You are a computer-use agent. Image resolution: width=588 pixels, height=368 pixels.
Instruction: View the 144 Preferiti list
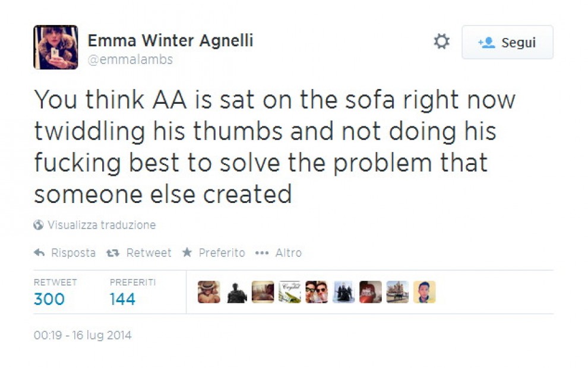pyautogui.click(x=122, y=299)
